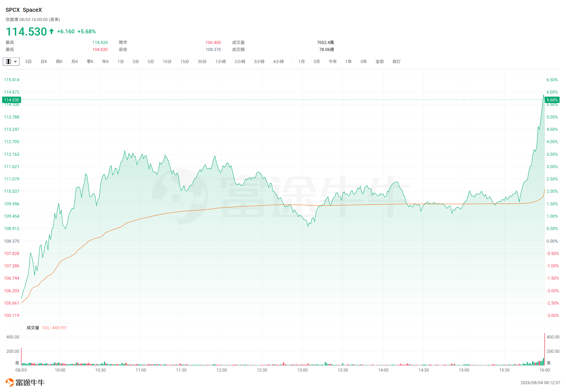Viewport: 566px width, 392px height.
Task: Open the 自訂 custom range option
Action: tap(397, 62)
